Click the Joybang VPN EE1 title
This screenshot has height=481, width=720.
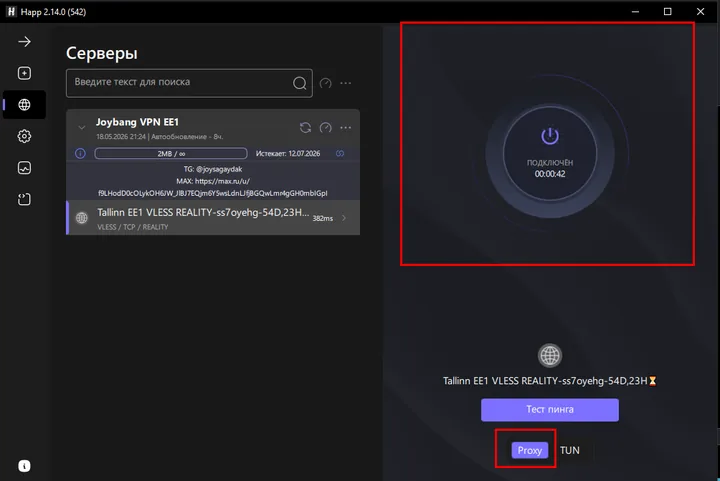click(137, 122)
